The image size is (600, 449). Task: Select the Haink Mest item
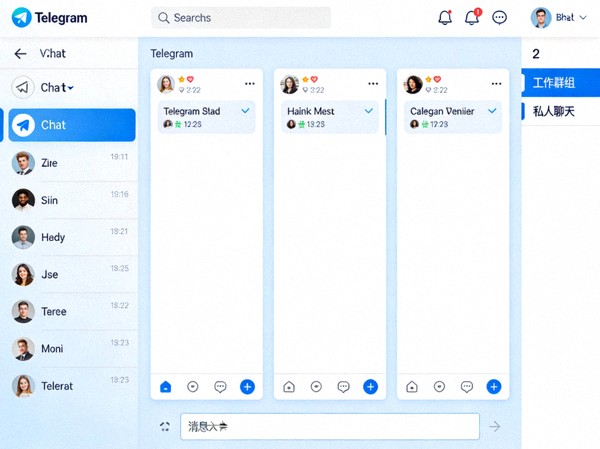(x=330, y=117)
